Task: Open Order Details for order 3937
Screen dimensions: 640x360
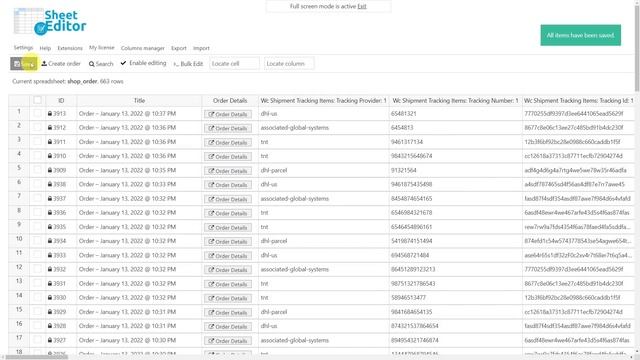Action: [228, 199]
